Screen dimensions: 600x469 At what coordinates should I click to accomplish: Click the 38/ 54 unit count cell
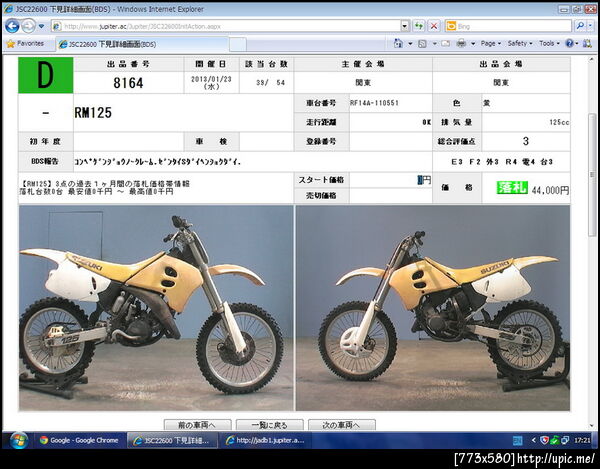point(267,82)
